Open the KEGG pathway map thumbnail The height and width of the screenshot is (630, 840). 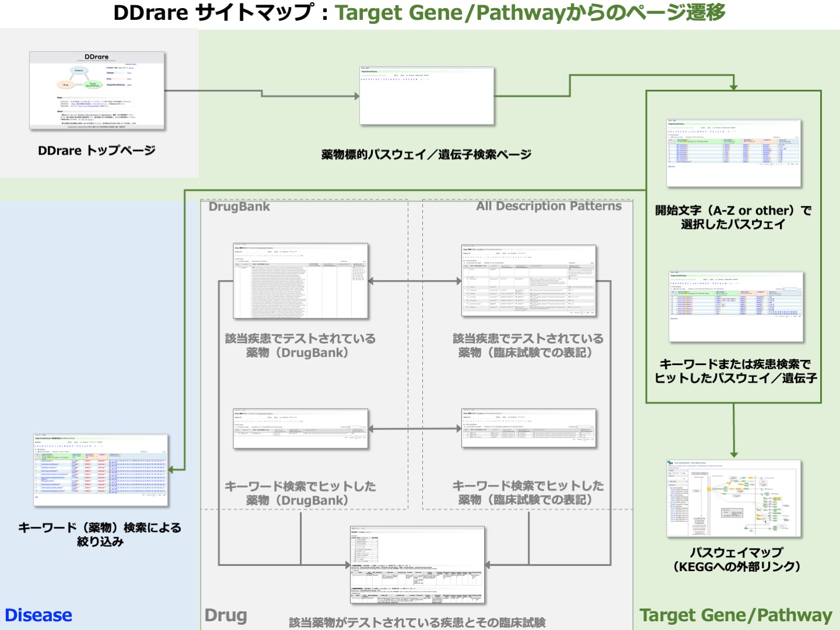(734, 498)
